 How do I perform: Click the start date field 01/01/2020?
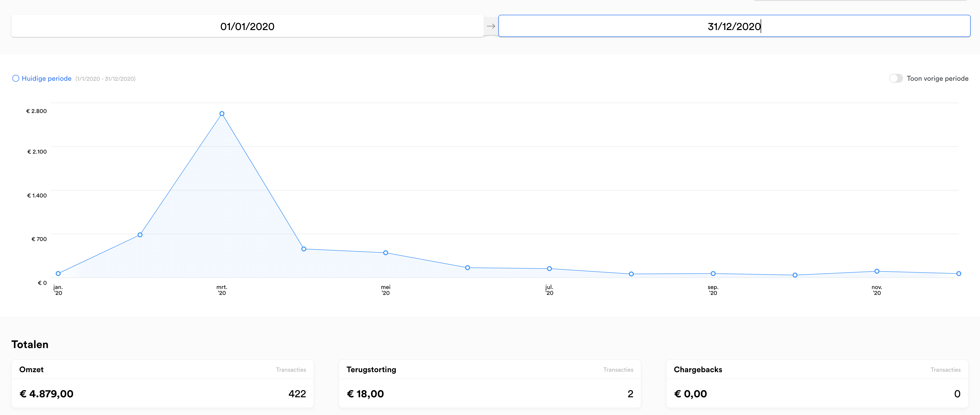pos(247,26)
